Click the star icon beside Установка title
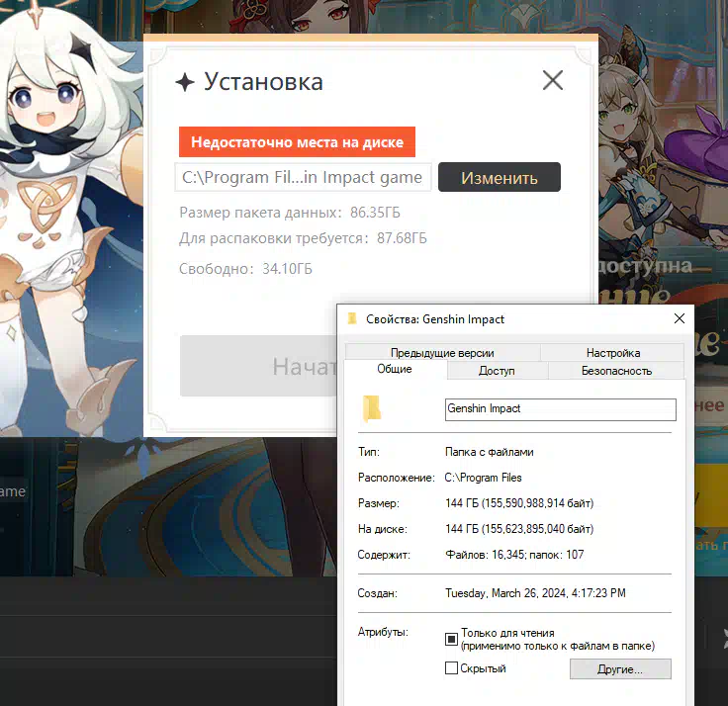Image resolution: width=728 pixels, height=706 pixels. tap(185, 82)
